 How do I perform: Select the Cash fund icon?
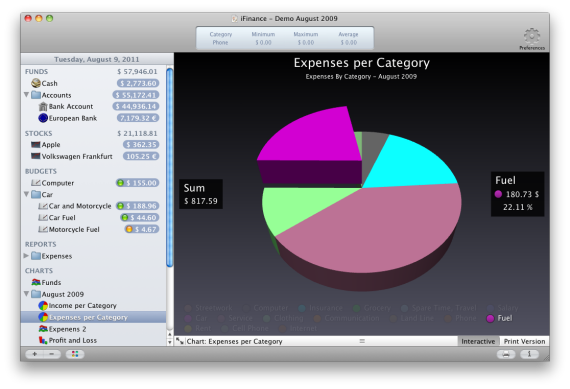click(36, 83)
